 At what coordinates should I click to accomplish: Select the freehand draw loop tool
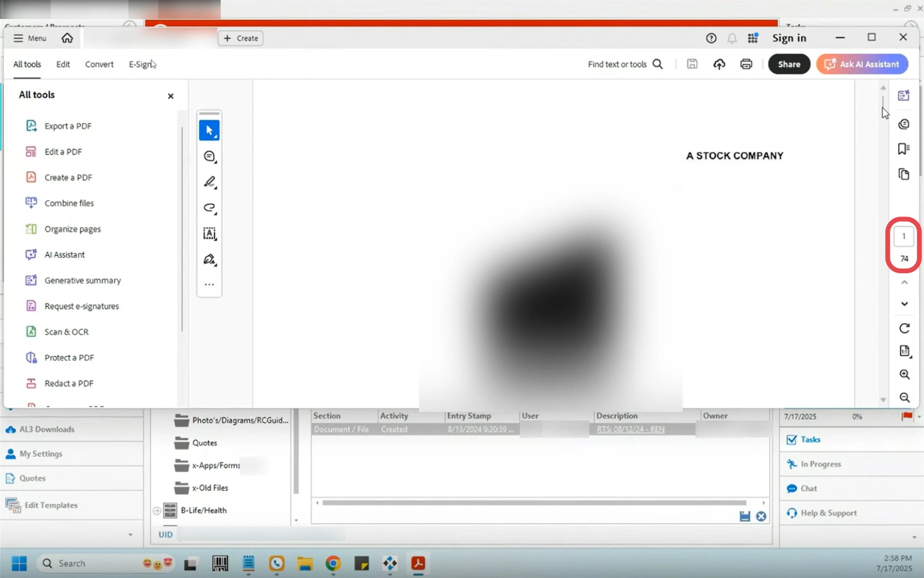click(x=209, y=208)
